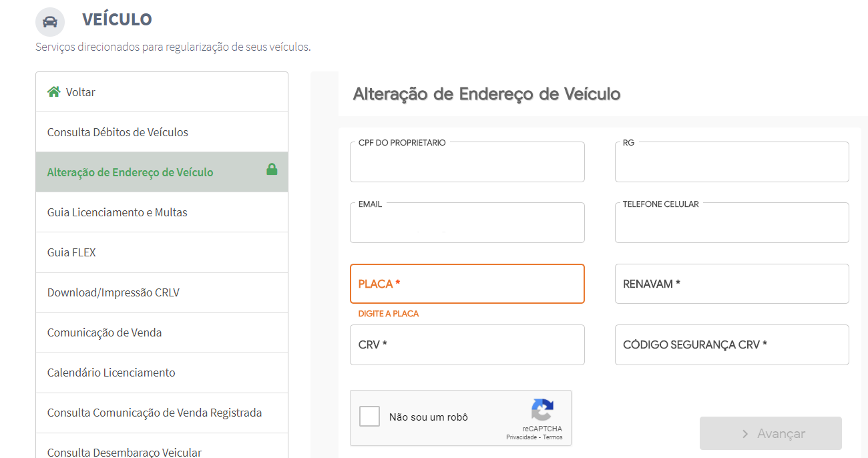The height and width of the screenshot is (458, 868).
Task: Open the Guia FLEX menu entry
Action: [71, 252]
